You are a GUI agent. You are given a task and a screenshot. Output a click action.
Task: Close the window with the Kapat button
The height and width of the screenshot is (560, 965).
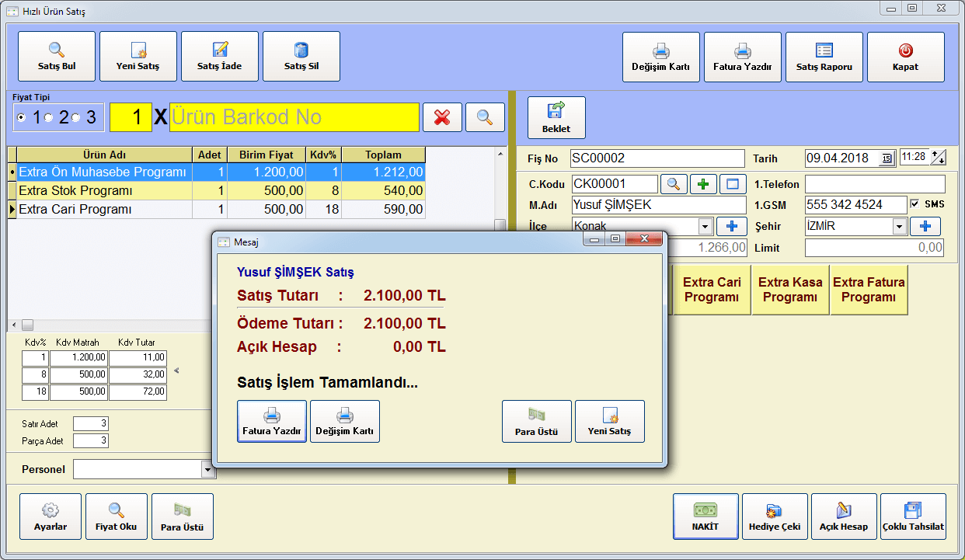coord(906,57)
